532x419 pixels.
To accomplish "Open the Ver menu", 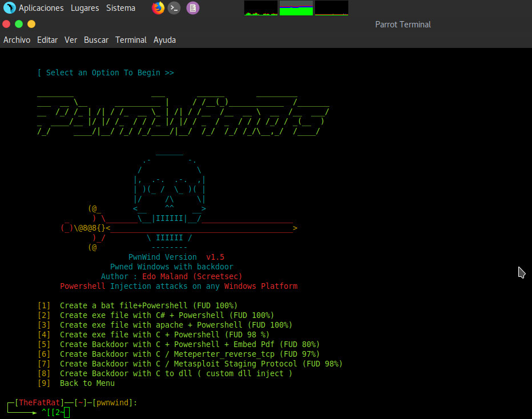I will pyautogui.click(x=71, y=40).
